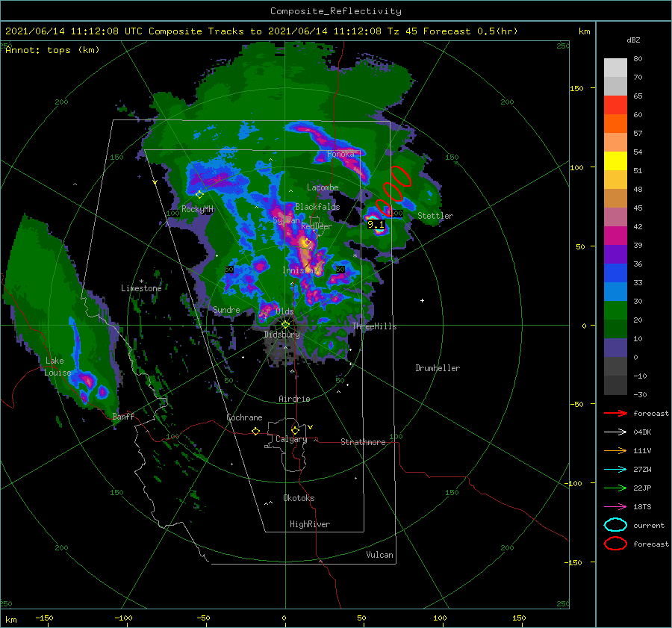Select the white 04DK arrow legend icon
Screen dimensions: 672x628
point(615,432)
